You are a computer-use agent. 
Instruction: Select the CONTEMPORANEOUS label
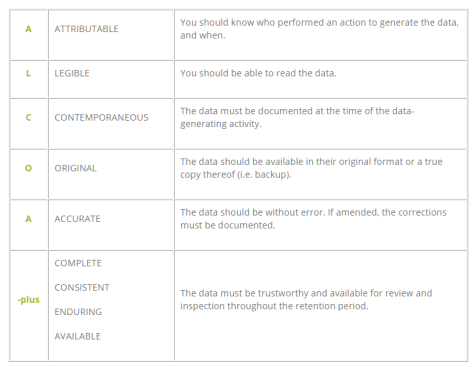(101, 117)
